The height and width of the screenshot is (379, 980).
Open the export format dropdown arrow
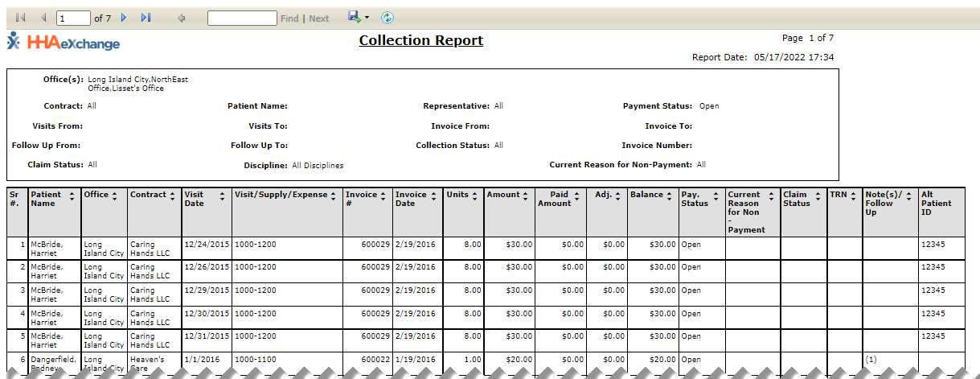[x=367, y=18]
